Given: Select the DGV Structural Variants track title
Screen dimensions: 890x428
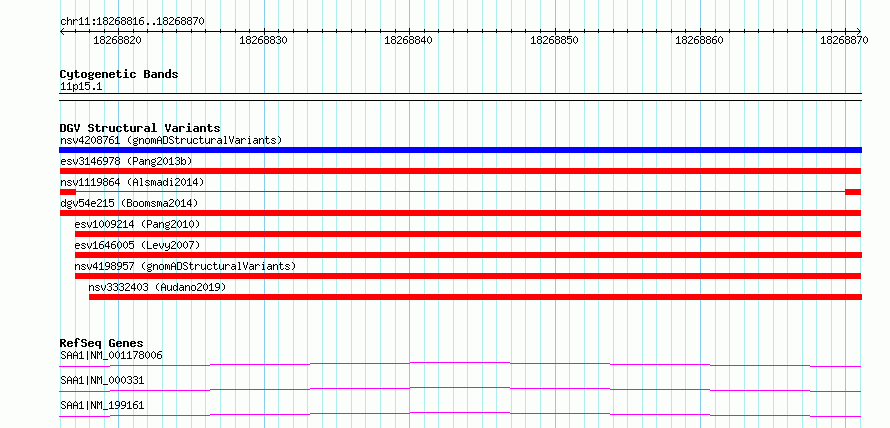Looking at the screenshot, I should (x=140, y=128).
